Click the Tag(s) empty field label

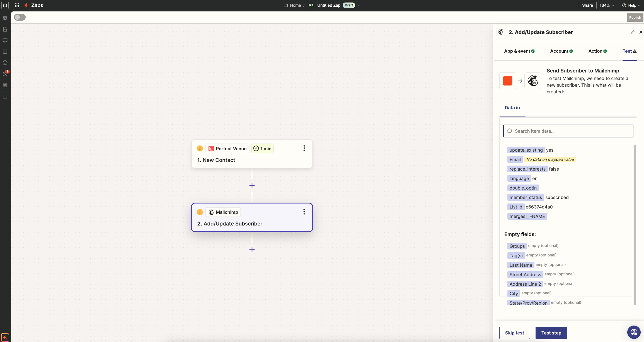pyautogui.click(x=516, y=256)
